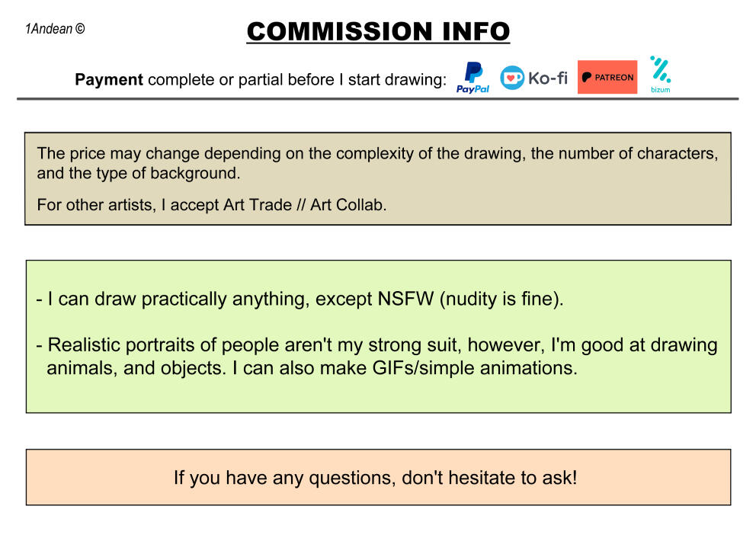The image size is (756, 535).
Task: Click the bold Payment word
Action: [x=109, y=79]
